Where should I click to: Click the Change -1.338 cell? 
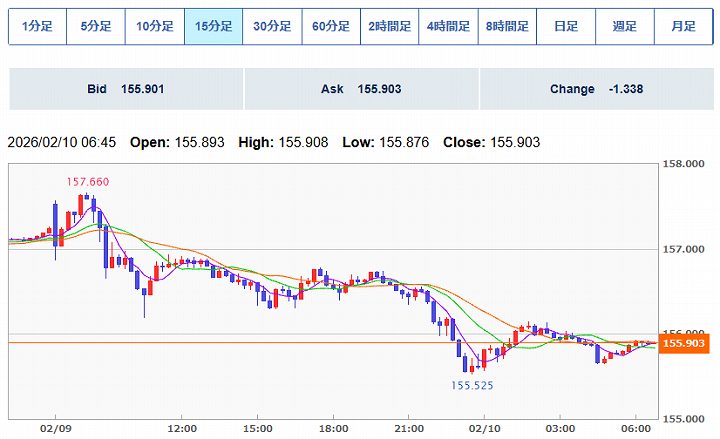pyautogui.click(x=596, y=89)
